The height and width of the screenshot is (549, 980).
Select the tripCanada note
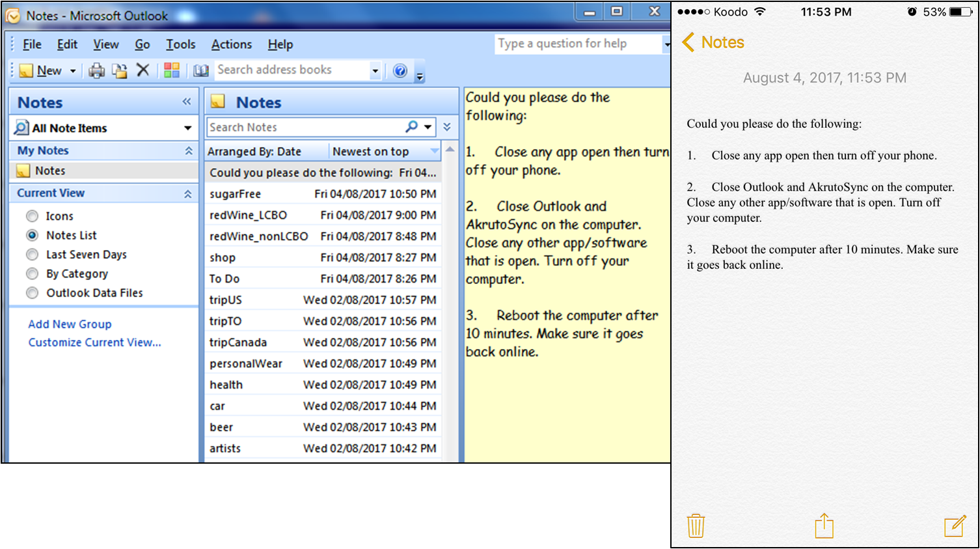323,342
